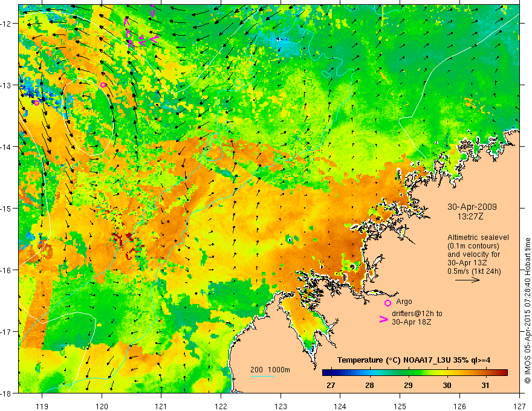532x411 pixels.
Task: Click the '-13' latitude axis label
Action: 7,85
